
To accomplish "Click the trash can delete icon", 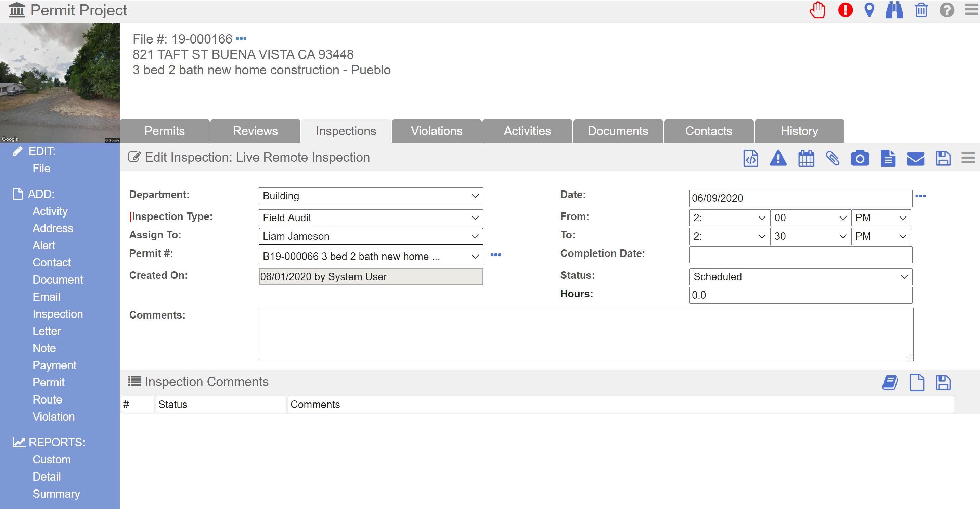I will click(x=921, y=10).
